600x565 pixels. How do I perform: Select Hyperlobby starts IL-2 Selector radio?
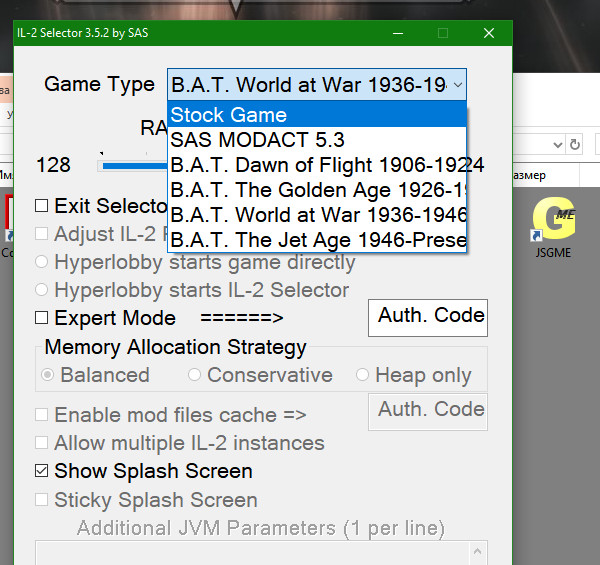coord(41,290)
